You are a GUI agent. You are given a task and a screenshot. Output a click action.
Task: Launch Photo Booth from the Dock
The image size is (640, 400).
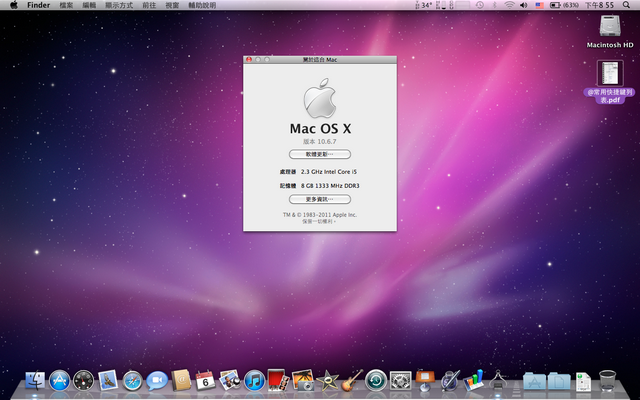[x=278, y=380]
